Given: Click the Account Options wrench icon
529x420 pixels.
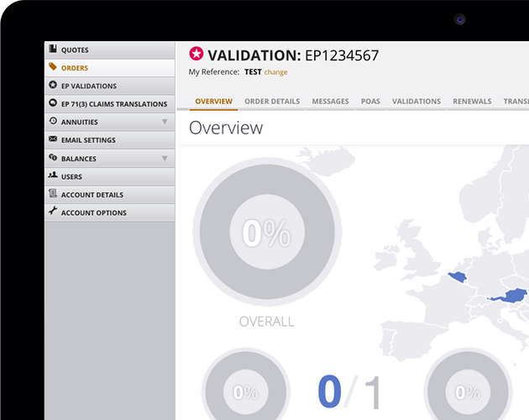Looking at the screenshot, I should click(54, 213).
